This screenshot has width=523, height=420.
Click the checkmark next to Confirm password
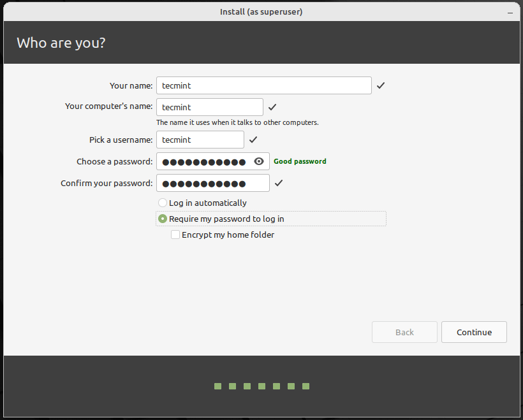279,184
